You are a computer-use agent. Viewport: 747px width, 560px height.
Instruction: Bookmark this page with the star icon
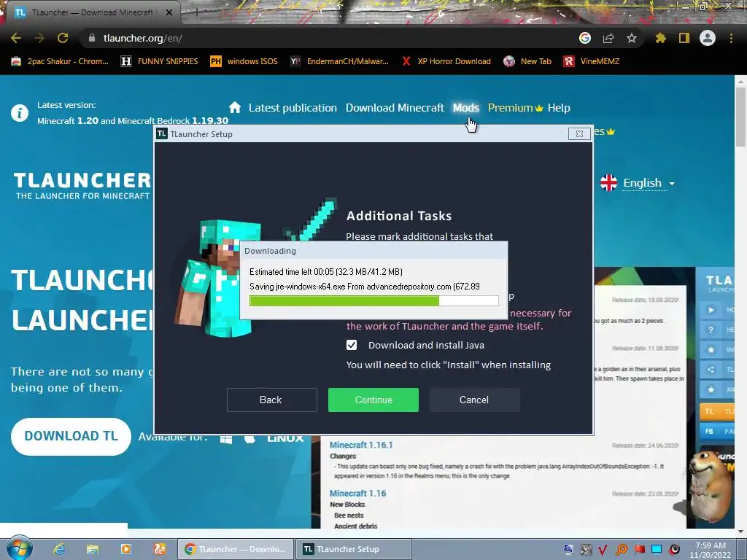point(632,38)
